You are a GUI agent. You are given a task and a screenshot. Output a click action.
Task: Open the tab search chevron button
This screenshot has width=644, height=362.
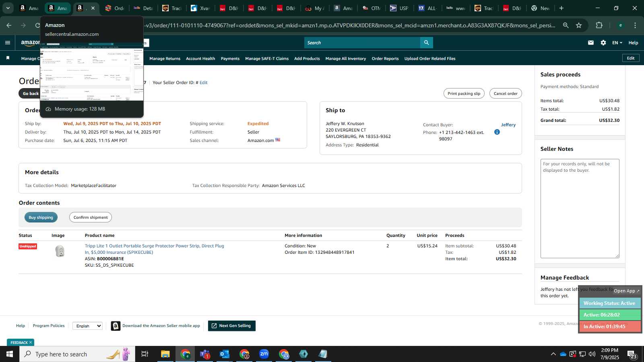tap(8, 8)
